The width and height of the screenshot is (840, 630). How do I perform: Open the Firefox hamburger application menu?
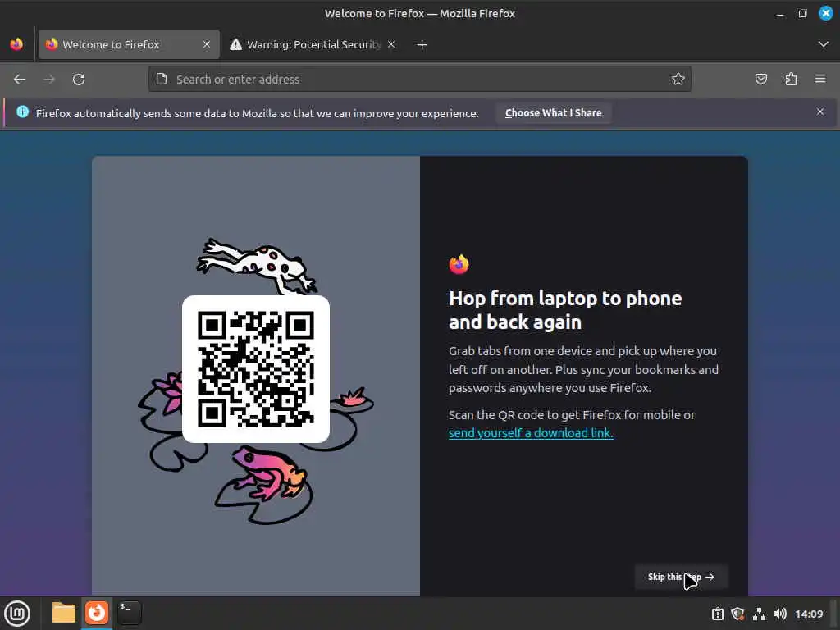pyautogui.click(x=820, y=80)
